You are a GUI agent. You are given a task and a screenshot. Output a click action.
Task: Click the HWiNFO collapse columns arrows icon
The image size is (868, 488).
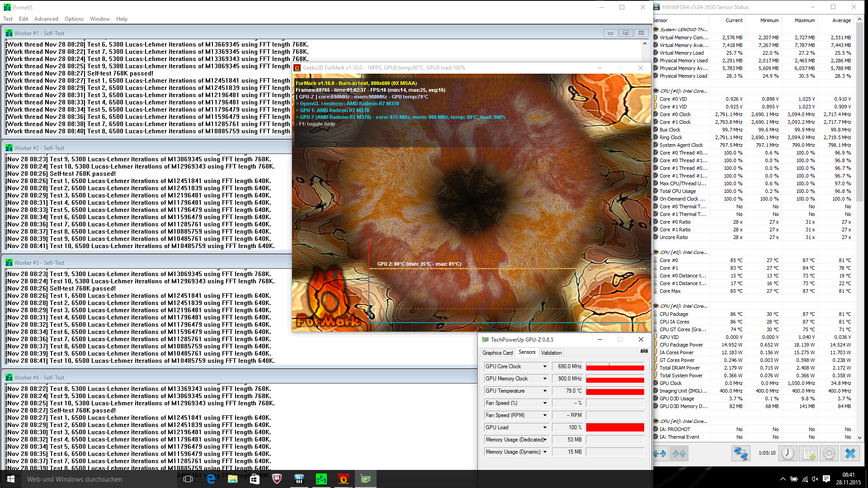pos(679,453)
